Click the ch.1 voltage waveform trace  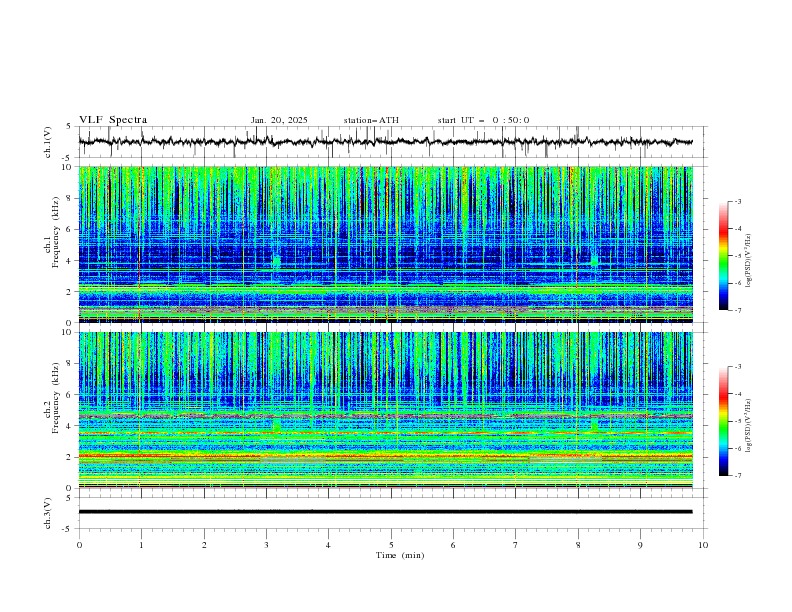click(385, 141)
